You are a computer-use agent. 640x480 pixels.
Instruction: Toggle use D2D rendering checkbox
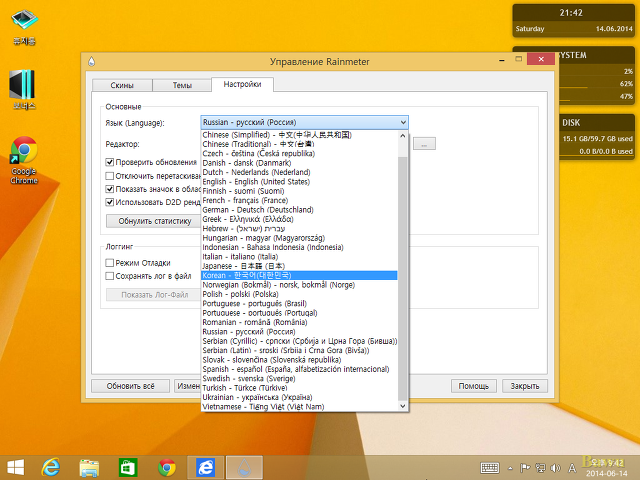click(109, 202)
